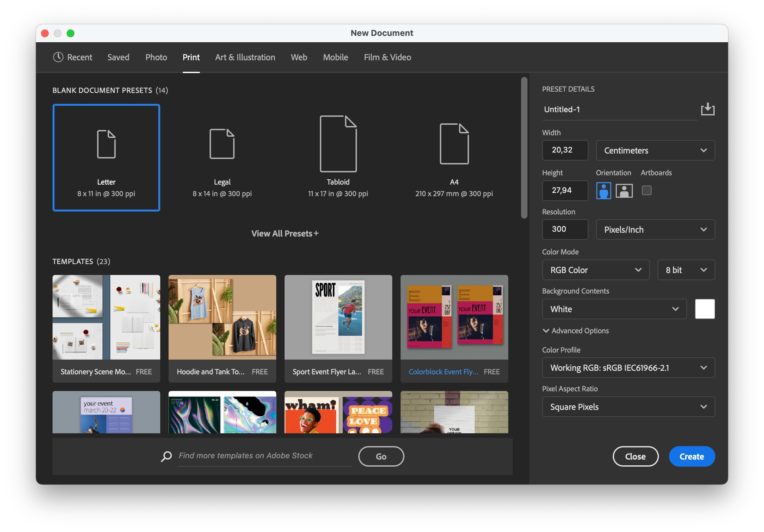Open the 8 bit depth dropdown
Viewport: 764px width, 532px height.
686,270
